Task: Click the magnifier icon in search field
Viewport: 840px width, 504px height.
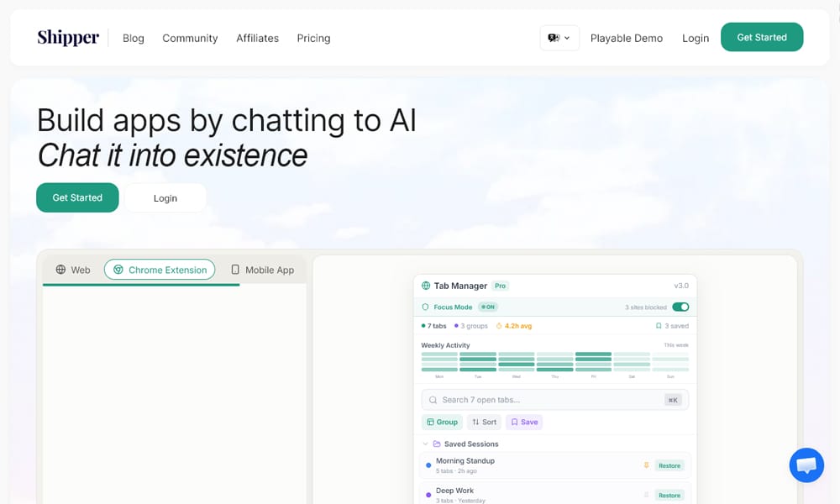Action: coord(433,400)
